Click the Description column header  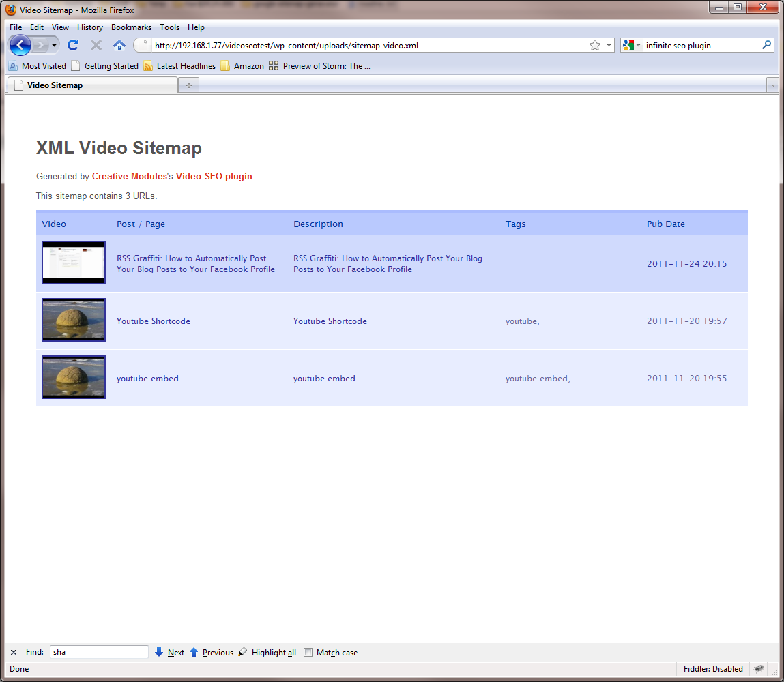point(319,224)
